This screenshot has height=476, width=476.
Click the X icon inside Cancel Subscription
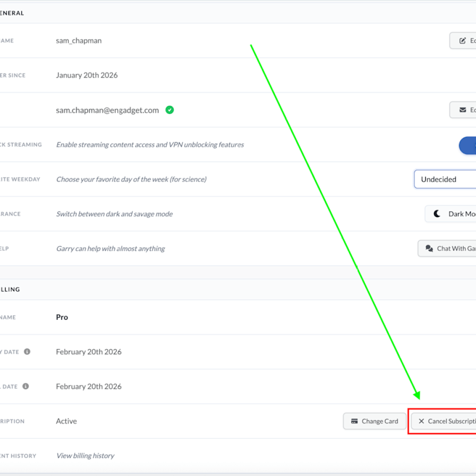click(421, 421)
